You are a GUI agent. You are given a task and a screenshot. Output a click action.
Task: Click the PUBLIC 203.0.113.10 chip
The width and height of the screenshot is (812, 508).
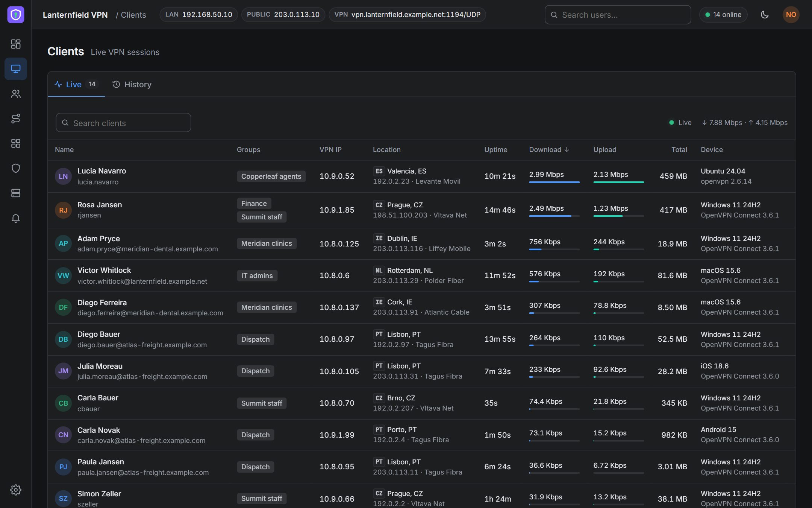283,15
